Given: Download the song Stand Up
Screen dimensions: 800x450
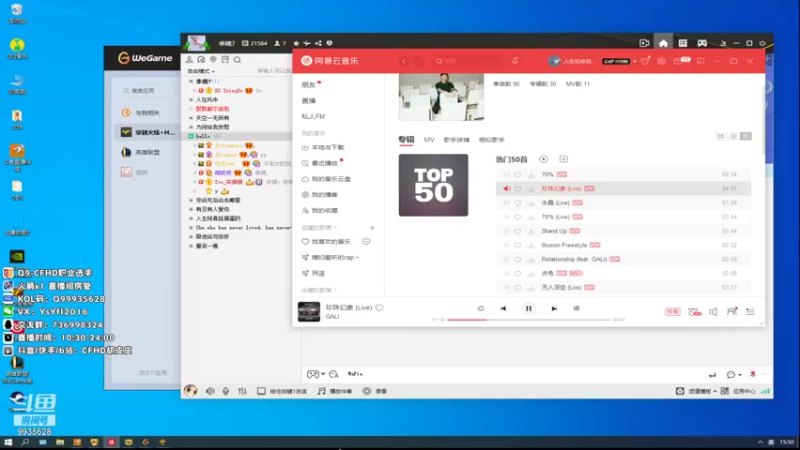Looking at the screenshot, I should click(531, 231).
